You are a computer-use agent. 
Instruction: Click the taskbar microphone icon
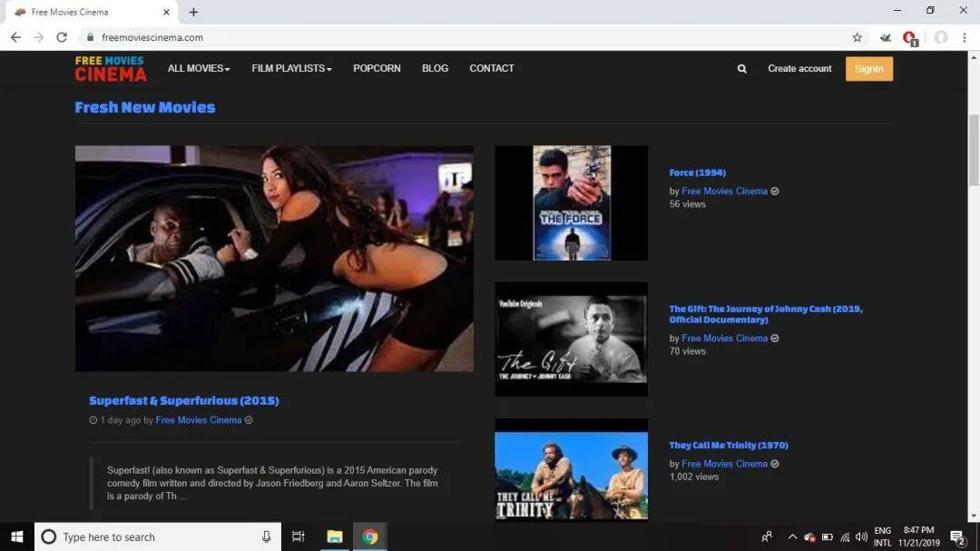point(266,536)
